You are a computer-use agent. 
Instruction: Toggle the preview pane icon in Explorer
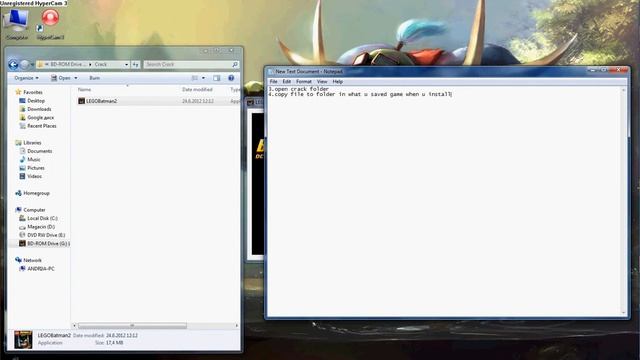[217, 78]
